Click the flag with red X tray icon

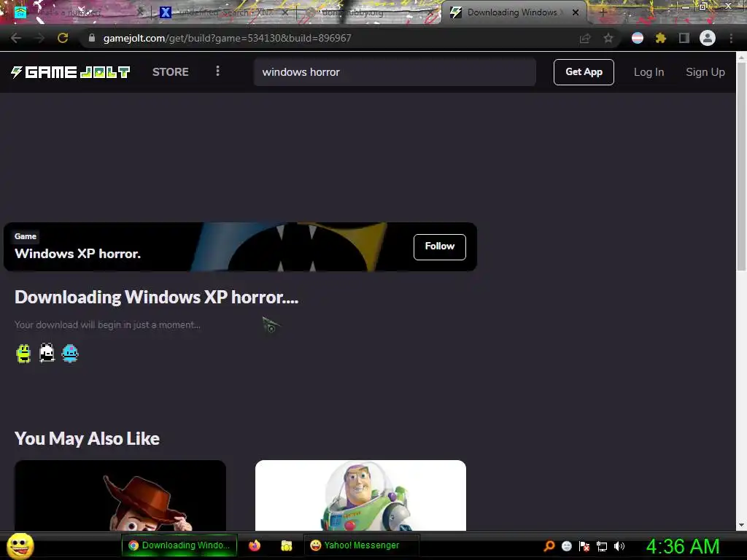click(x=584, y=545)
